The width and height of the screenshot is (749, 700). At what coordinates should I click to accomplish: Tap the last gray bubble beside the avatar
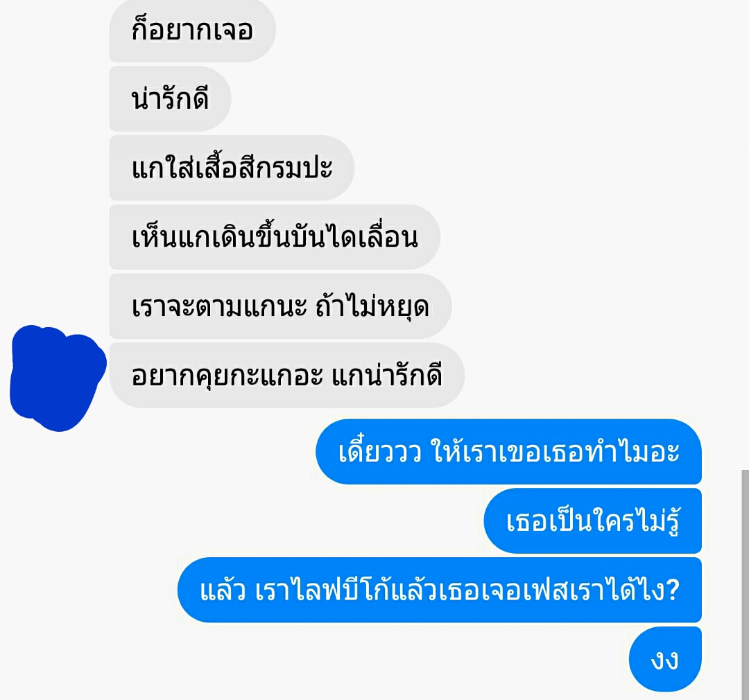coord(287,376)
